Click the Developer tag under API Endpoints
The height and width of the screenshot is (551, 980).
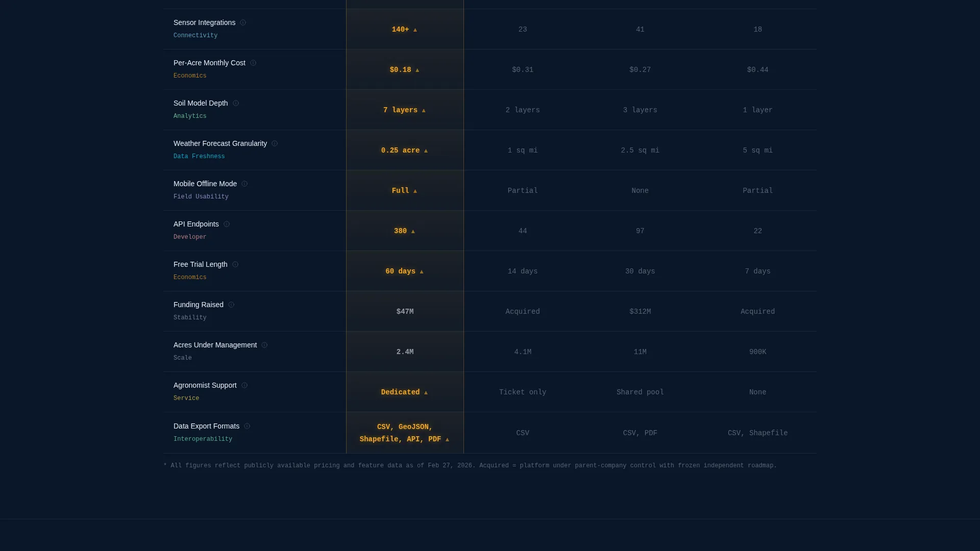click(x=190, y=237)
